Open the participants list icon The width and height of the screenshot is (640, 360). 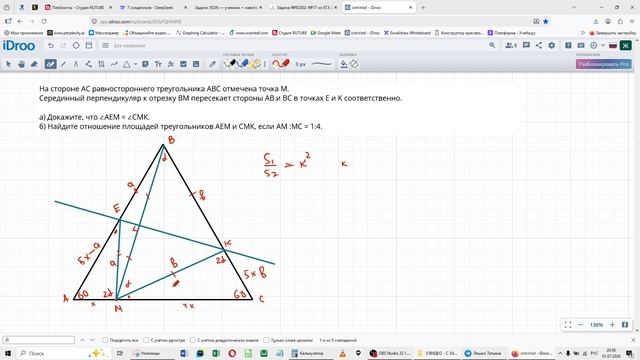[511, 46]
